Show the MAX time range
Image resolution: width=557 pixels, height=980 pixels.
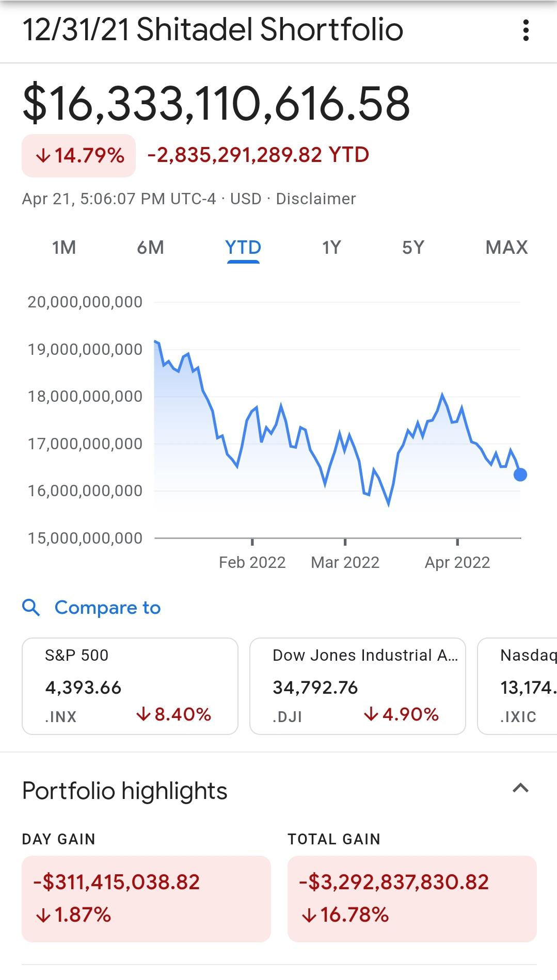[x=506, y=248]
